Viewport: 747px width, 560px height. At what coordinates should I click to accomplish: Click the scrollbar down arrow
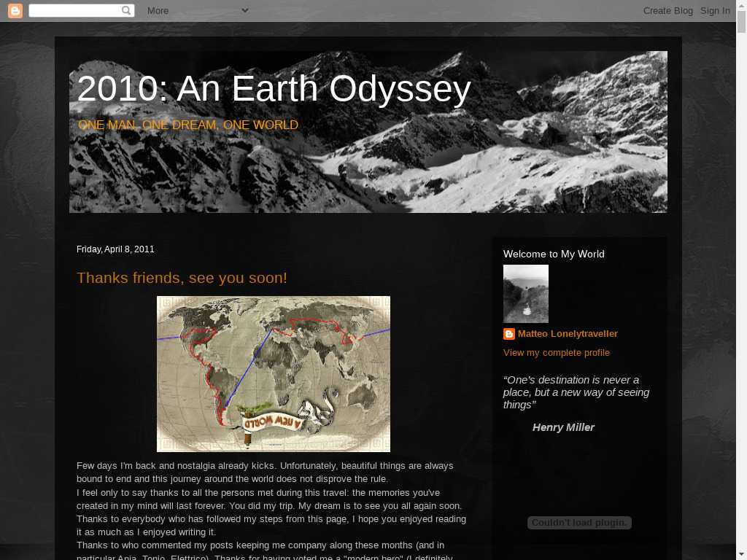pyautogui.click(x=741, y=554)
